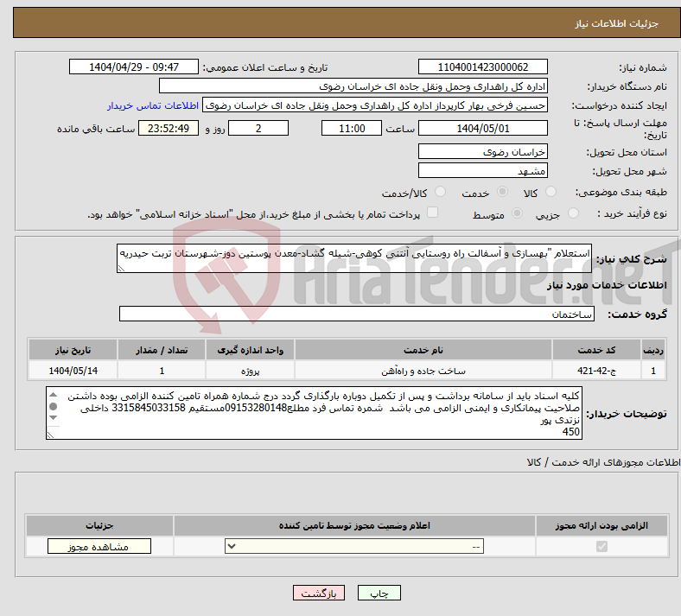
Task: Click the چاپ print button
Action: coord(379,593)
